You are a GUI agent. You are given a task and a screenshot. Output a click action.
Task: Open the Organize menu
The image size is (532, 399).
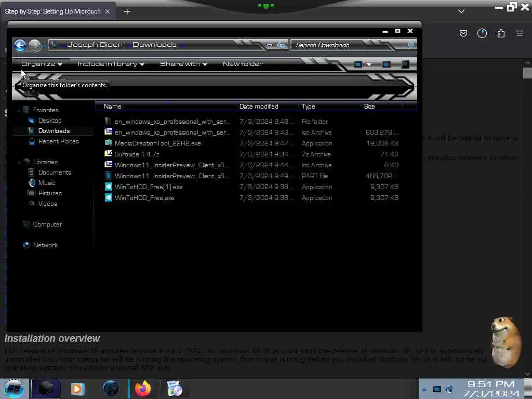point(42,64)
